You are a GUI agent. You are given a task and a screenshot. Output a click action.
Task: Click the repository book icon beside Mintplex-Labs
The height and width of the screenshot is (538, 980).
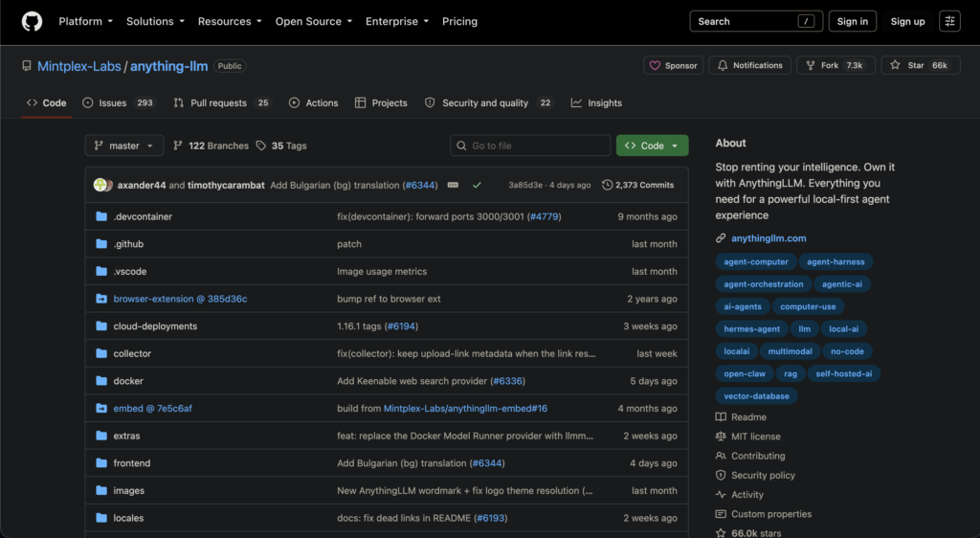[x=26, y=66]
